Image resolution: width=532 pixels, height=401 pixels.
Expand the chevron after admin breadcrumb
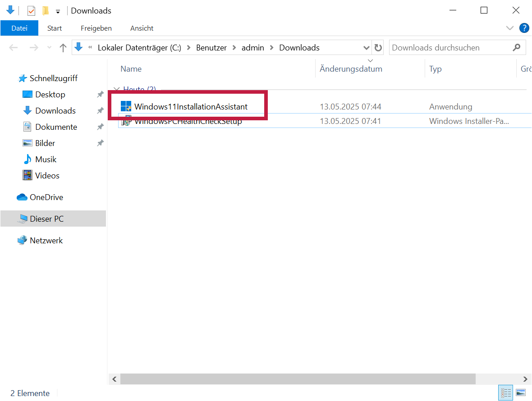[x=272, y=48]
